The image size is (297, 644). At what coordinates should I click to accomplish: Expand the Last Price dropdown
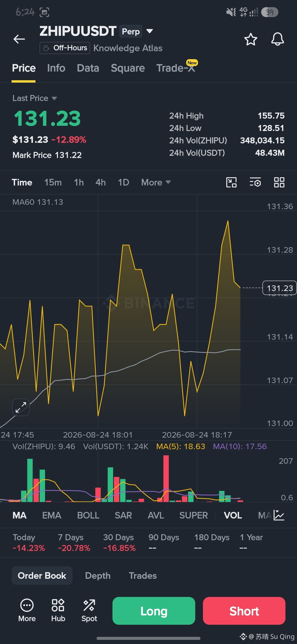(35, 98)
